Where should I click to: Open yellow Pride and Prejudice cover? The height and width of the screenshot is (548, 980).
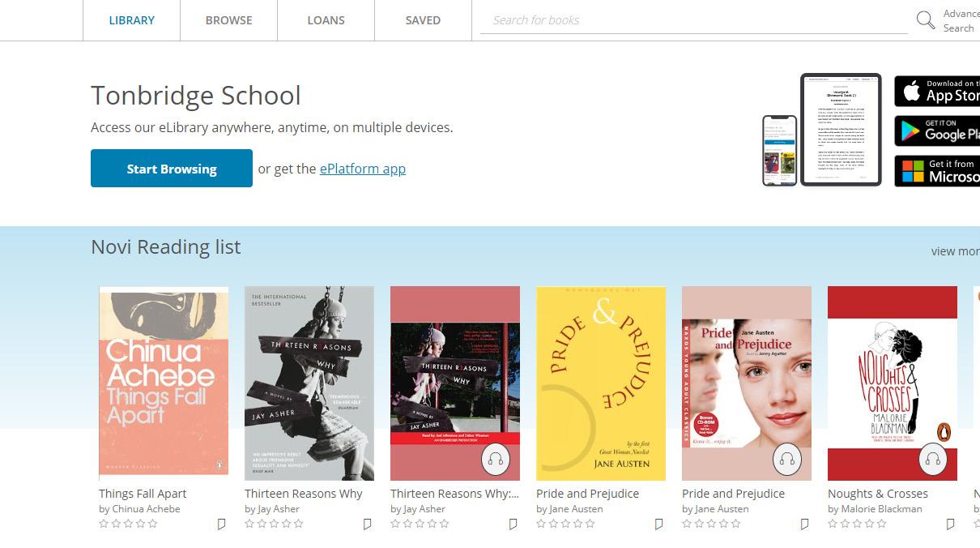point(601,383)
